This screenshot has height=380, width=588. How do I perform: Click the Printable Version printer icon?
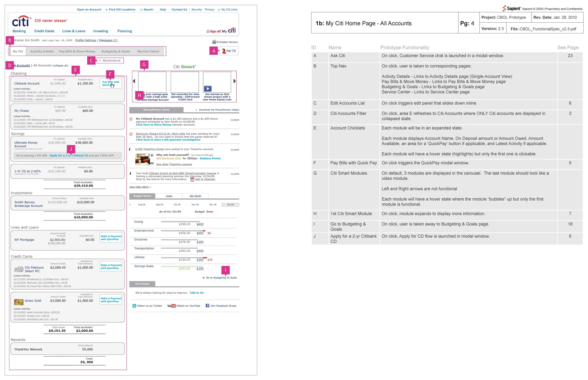(x=214, y=42)
